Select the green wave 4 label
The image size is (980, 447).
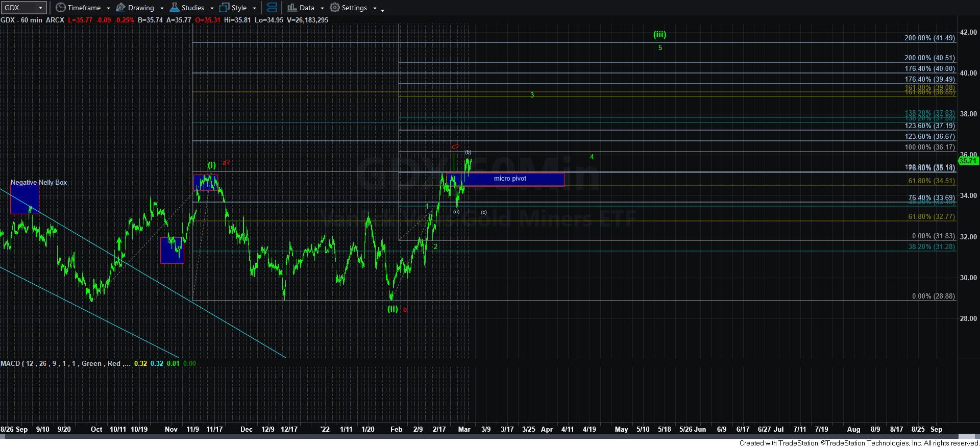(592, 157)
